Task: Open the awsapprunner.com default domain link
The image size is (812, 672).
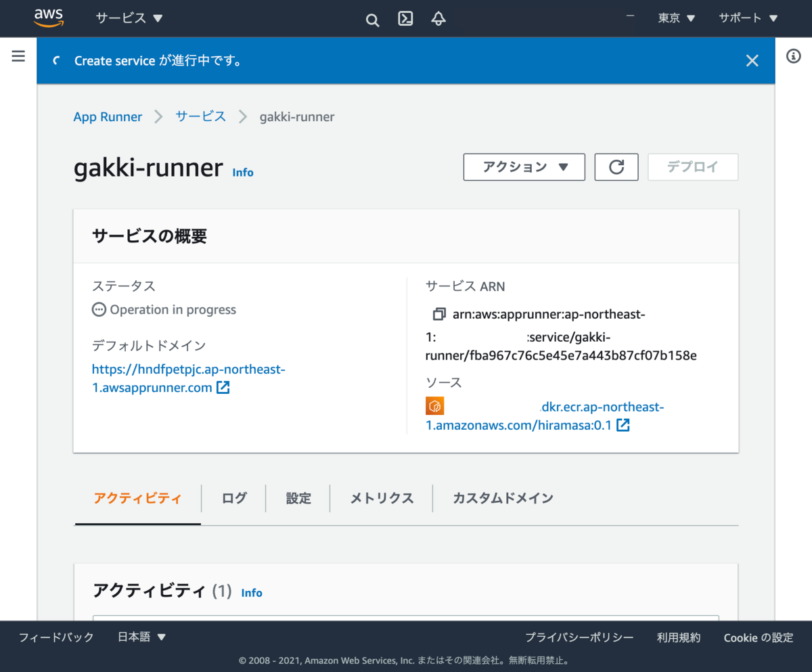Action: point(189,379)
